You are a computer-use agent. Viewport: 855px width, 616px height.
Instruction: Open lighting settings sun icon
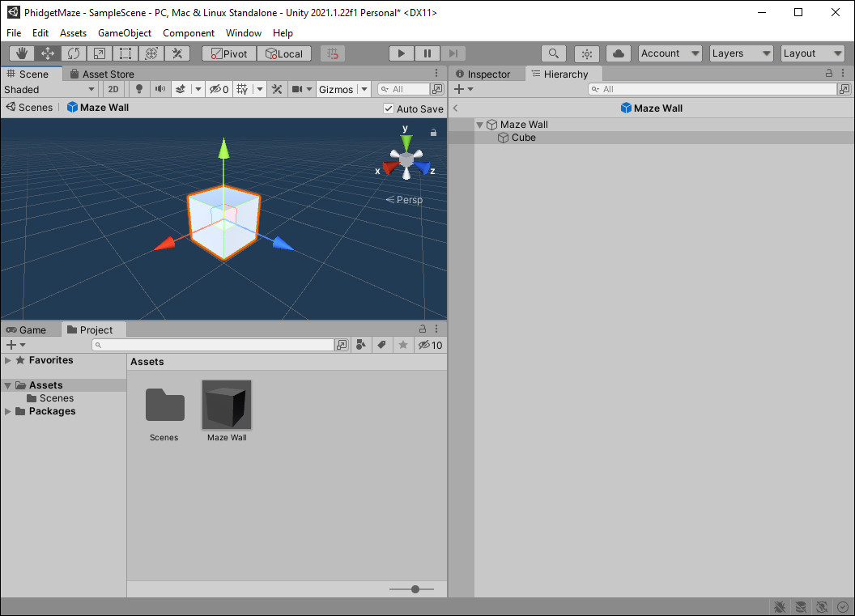point(587,53)
